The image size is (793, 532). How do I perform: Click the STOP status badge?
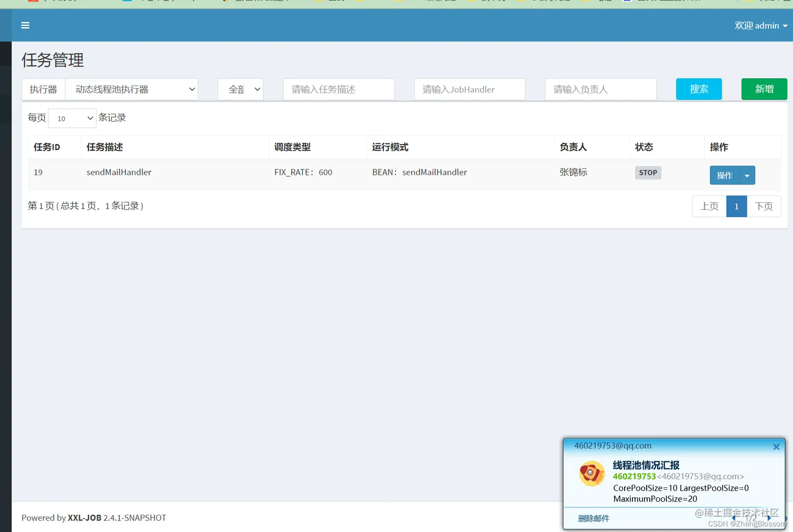[x=648, y=173]
